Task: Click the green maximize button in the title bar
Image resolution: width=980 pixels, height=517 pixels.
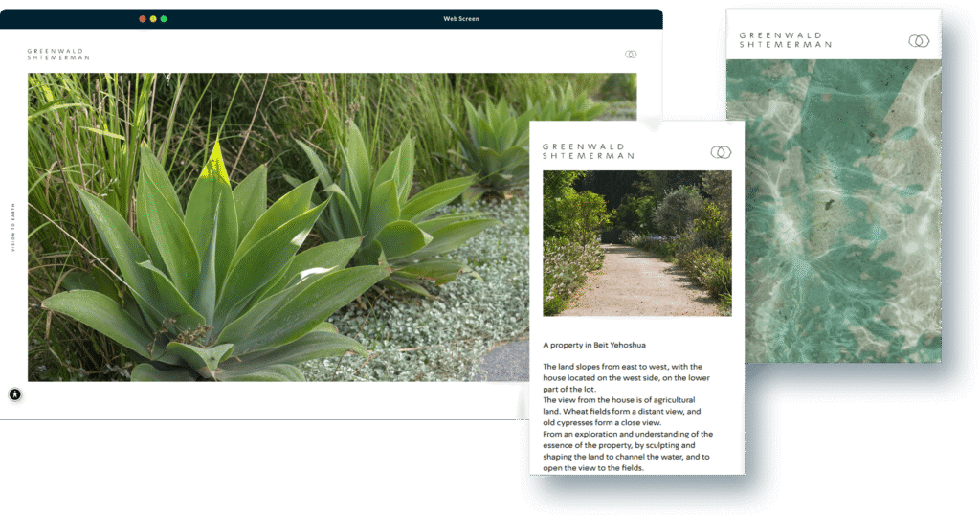Action: click(164, 19)
